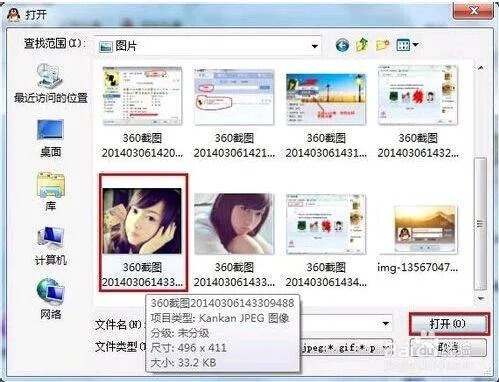Open 网络 in the sidebar
499x382 pixels.
coord(50,299)
